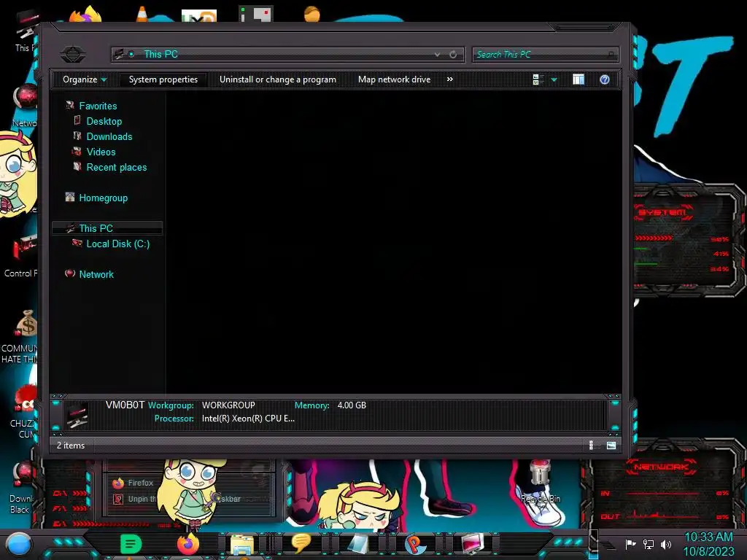This screenshot has height=560, width=747.
Task: Click the Search This PC field
Action: [x=546, y=54]
